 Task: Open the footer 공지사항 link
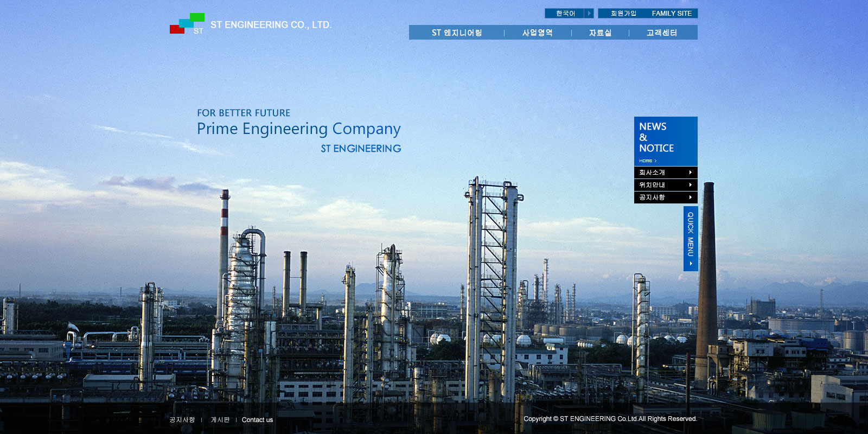[x=182, y=420]
